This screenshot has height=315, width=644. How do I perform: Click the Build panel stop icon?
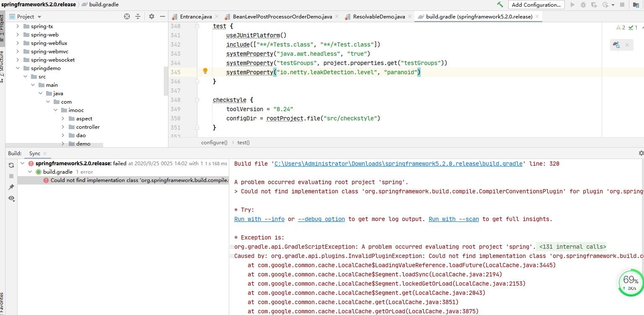click(11, 176)
